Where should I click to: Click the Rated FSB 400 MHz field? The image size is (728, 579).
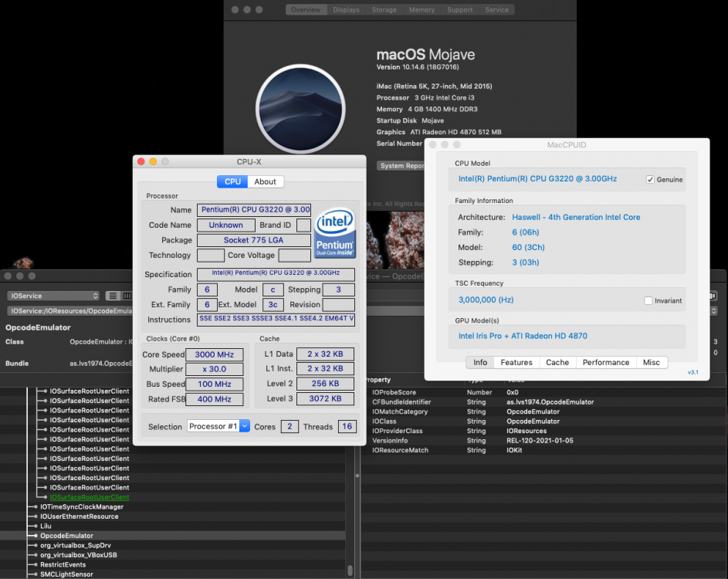pos(215,399)
